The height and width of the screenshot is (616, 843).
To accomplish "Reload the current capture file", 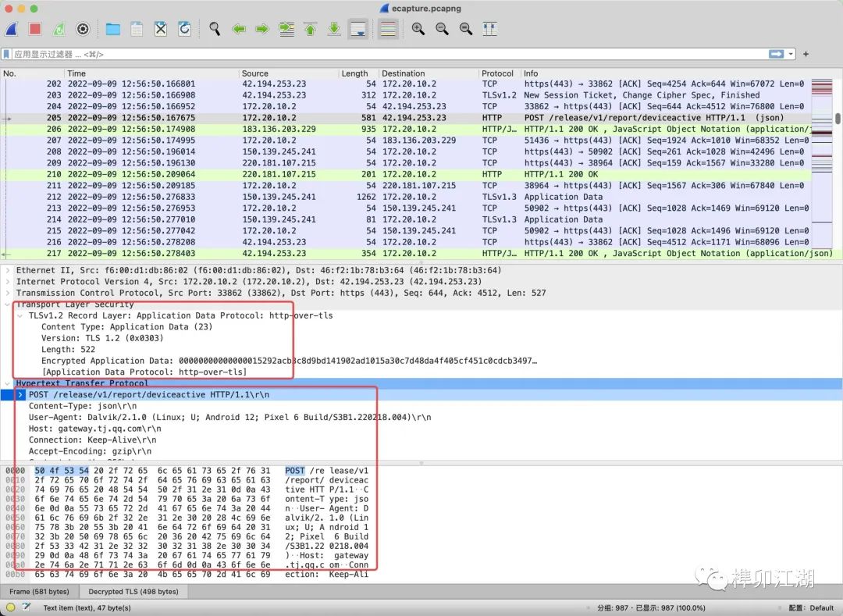I will pyautogui.click(x=184, y=30).
